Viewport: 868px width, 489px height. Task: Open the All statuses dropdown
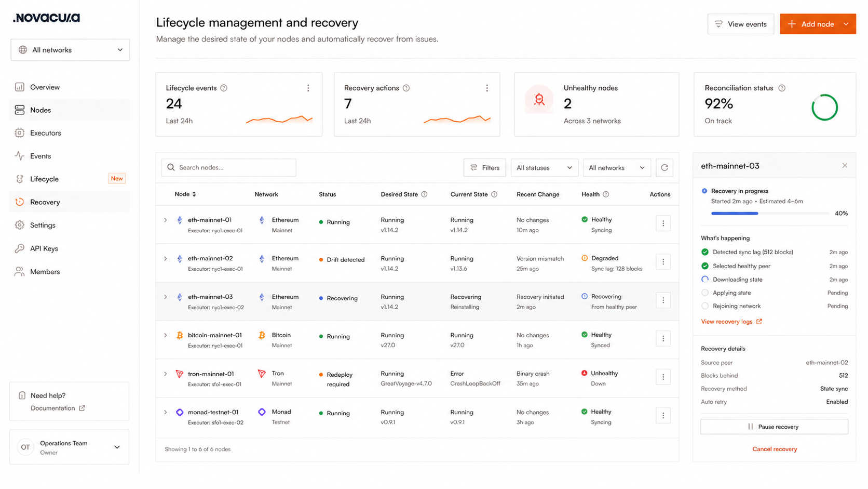(x=544, y=168)
